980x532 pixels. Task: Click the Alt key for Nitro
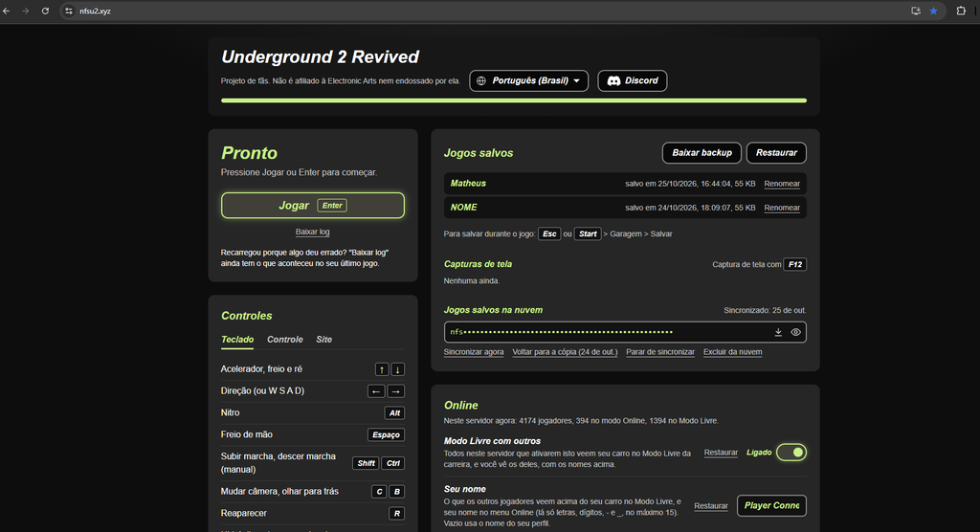point(394,413)
